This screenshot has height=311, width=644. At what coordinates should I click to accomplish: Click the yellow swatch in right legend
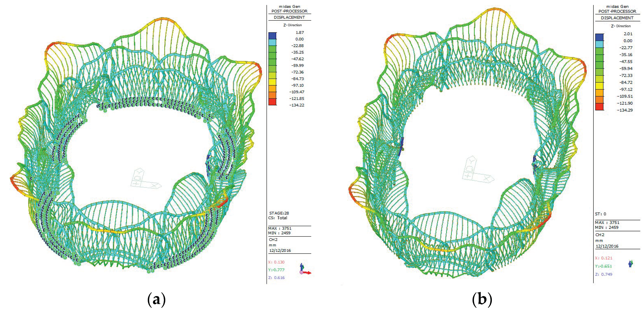point(599,86)
